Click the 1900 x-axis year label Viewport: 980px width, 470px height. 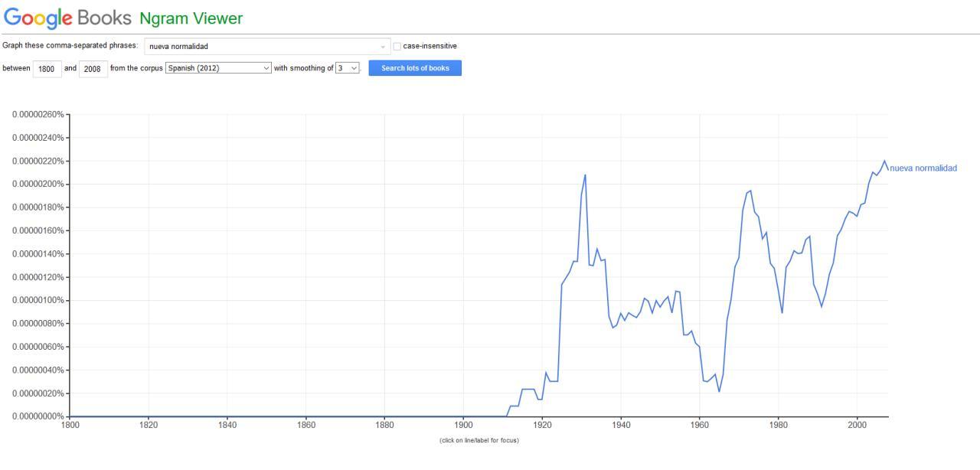coord(463,424)
